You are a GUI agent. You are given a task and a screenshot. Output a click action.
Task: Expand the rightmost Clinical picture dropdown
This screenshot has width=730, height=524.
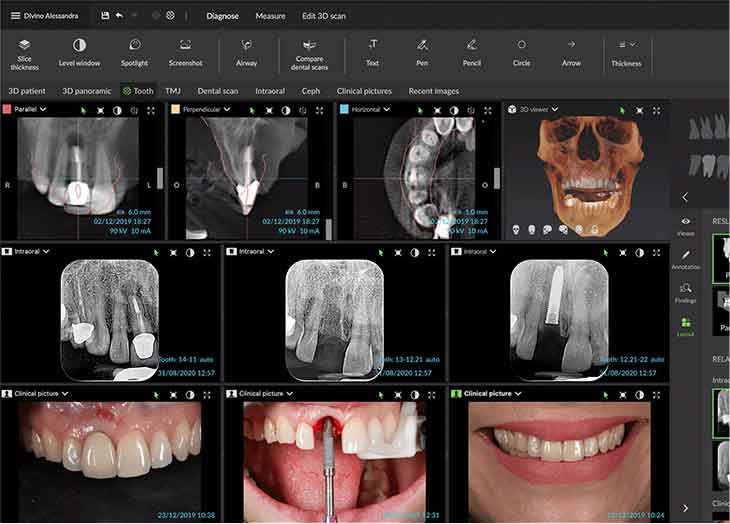[x=518, y=394]
